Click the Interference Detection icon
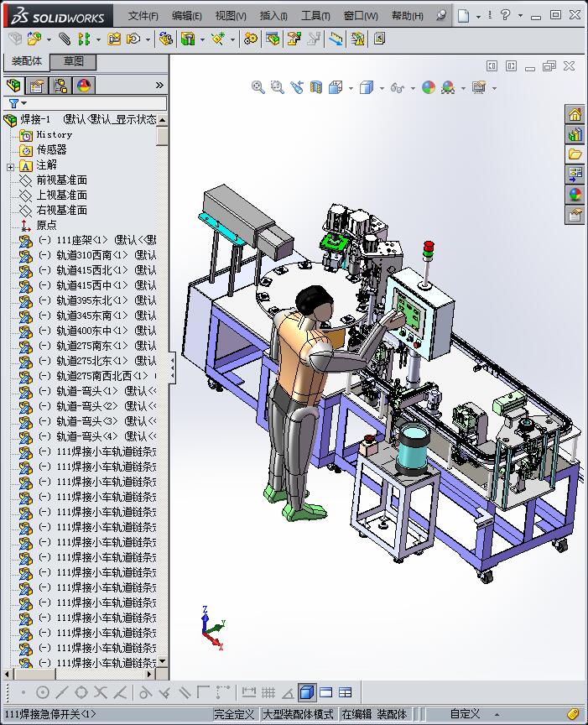Screen dimensions: 588x725 pyautogui.click(x=336, y=39)
